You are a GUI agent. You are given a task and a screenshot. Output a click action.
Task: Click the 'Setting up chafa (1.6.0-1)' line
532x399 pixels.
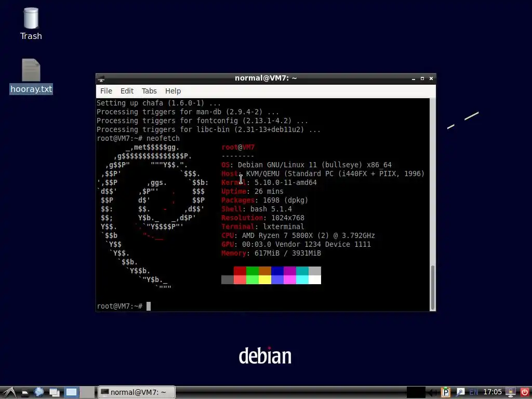(158, 103)
